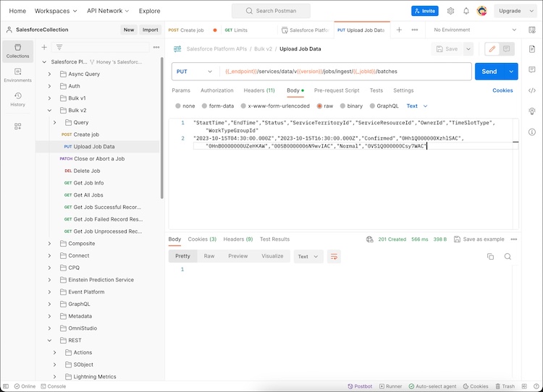543x392 pixels.
Task: Click the Send button
Action: pyautogui.click(x=489, y=72)
